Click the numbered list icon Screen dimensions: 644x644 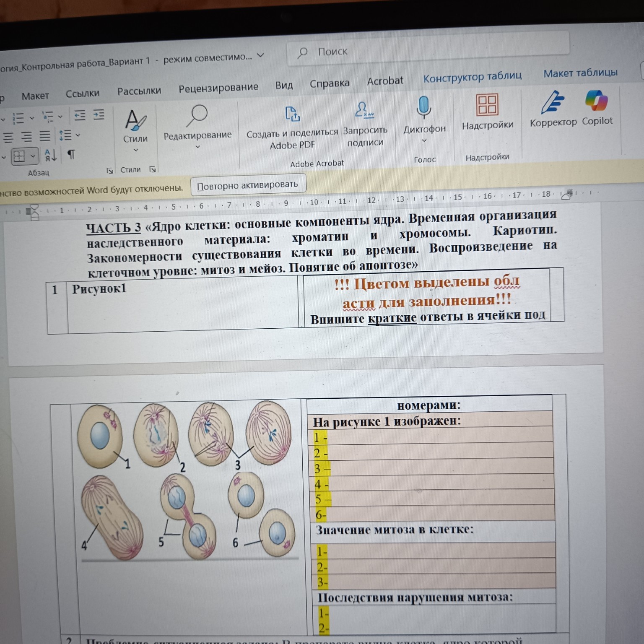(x=18, y=118)
